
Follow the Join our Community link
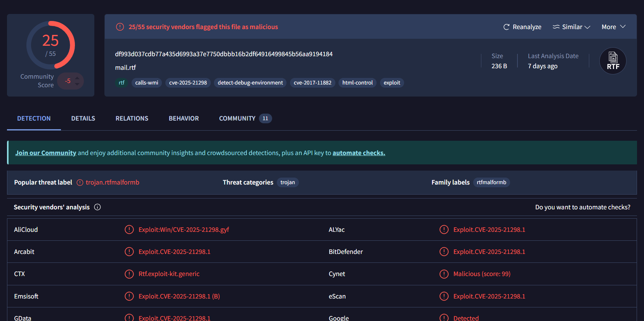point(46,153)
